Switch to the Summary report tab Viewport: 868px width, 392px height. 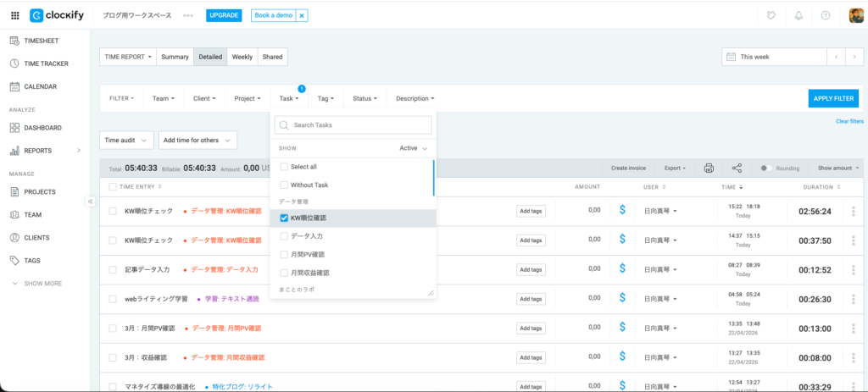coord(175,57)
